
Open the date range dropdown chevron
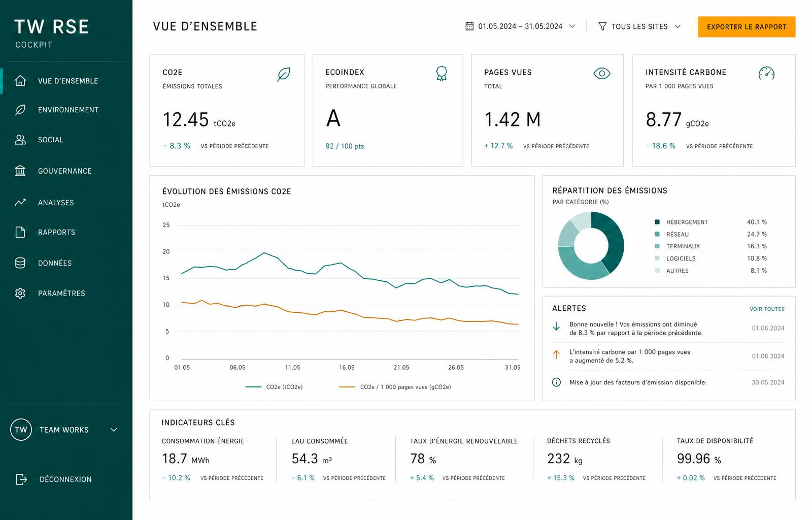pyautogui.click(x=572, y=26)
